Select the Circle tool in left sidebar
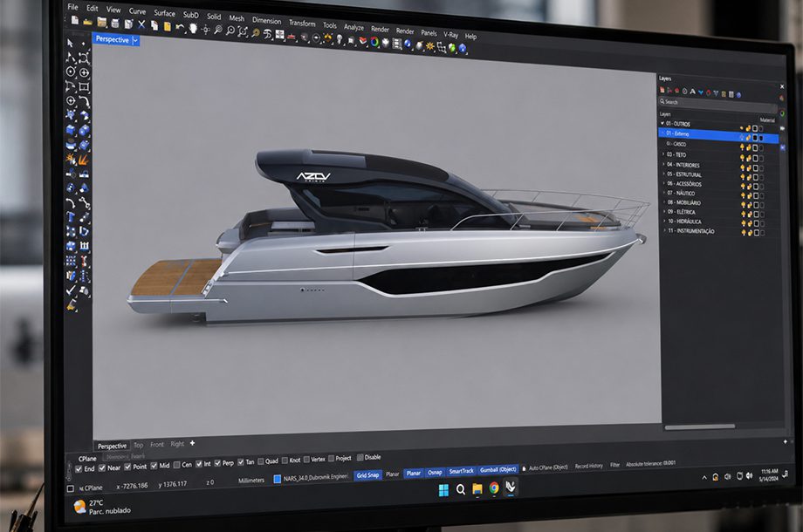Screen dimensions: 803x532 click(x=71, y=72)
